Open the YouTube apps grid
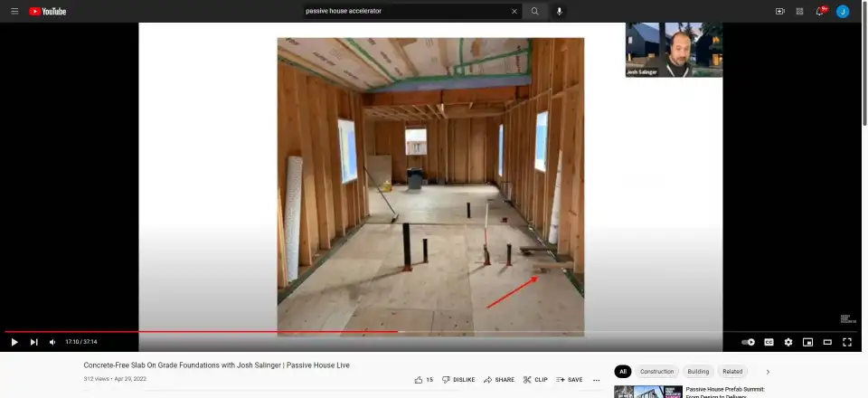Screen dimensions: 868x398 coord(800,11)
